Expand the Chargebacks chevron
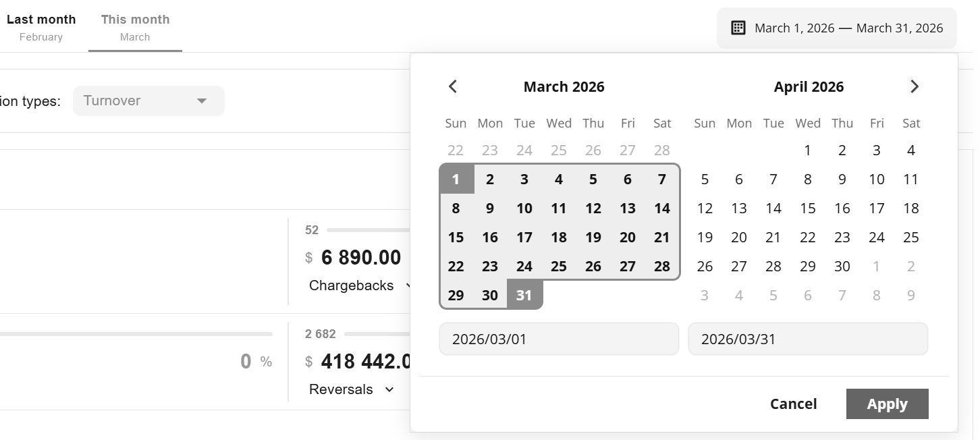Image resolution: width=980 pixels, height=440 pixels. [x=408, y=285]
